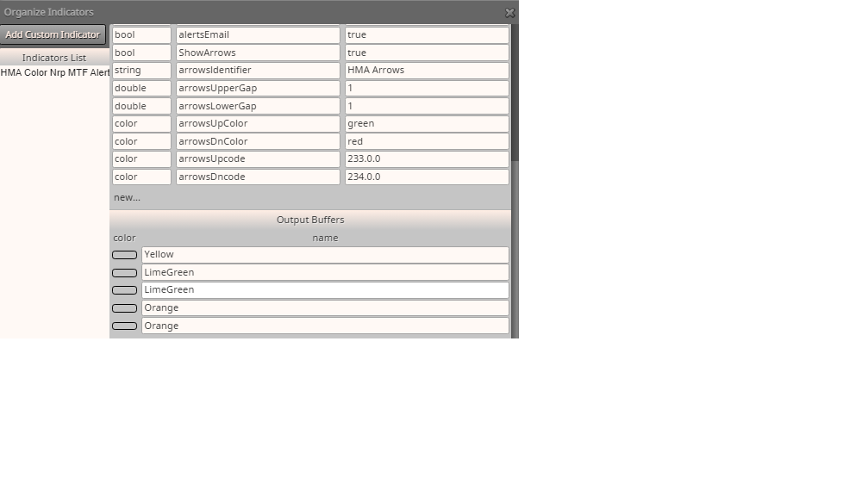Image resolution: width=868 pixels, height=478 pixels.
Task: Edit the arrowsUpColor name field
Action: (258, 123)
